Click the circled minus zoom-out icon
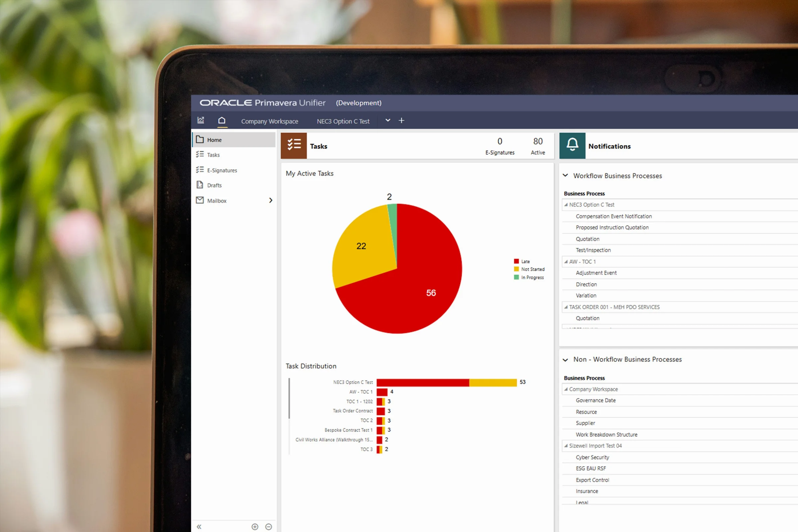Screen dimensions: 798x532 coord(268,527)
